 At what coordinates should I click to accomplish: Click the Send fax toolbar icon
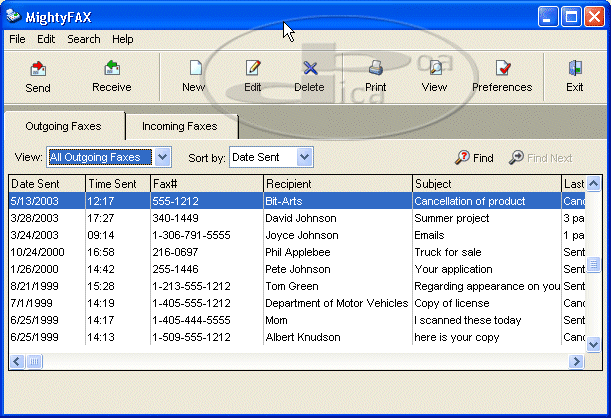38,75
